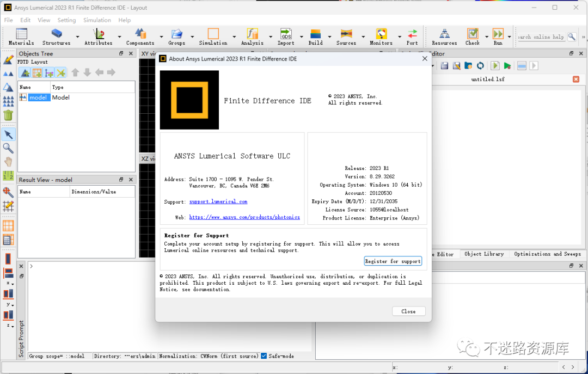Switch to the Object Library tab
This screenshot has height=374, width=588.
point(484,254)
